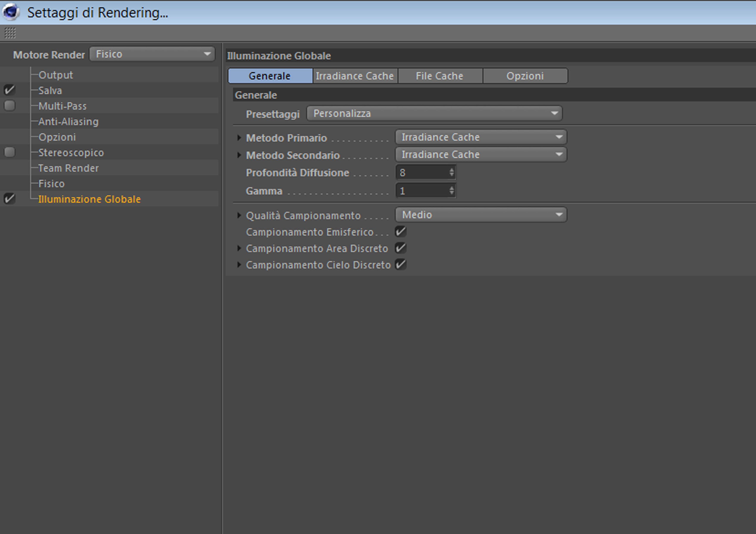Open the Presettaggi dropdown
Image resolution: width=756 pixels, height=534 pixels.
[x=434, y=113]
